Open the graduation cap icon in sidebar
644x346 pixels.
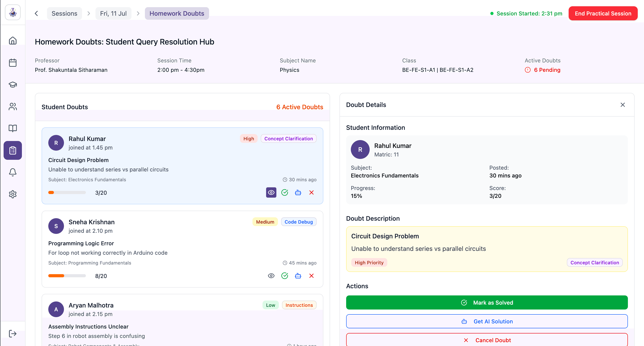coord(13,85)
